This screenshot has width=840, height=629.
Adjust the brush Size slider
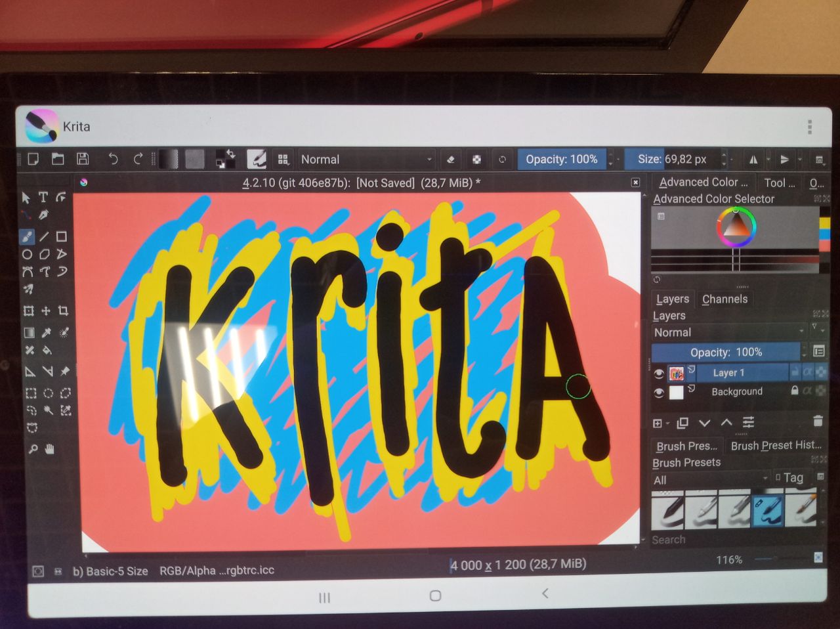pyautogui.click(x=671, y=159)
